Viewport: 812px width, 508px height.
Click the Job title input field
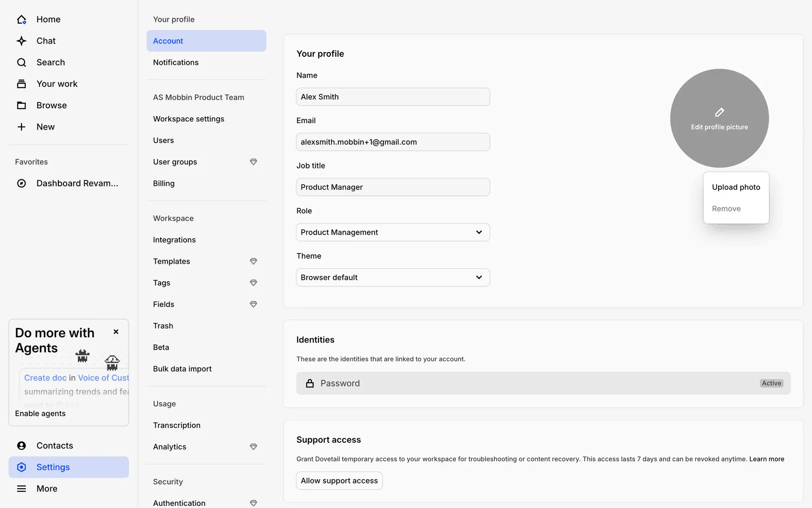(393, 187)
